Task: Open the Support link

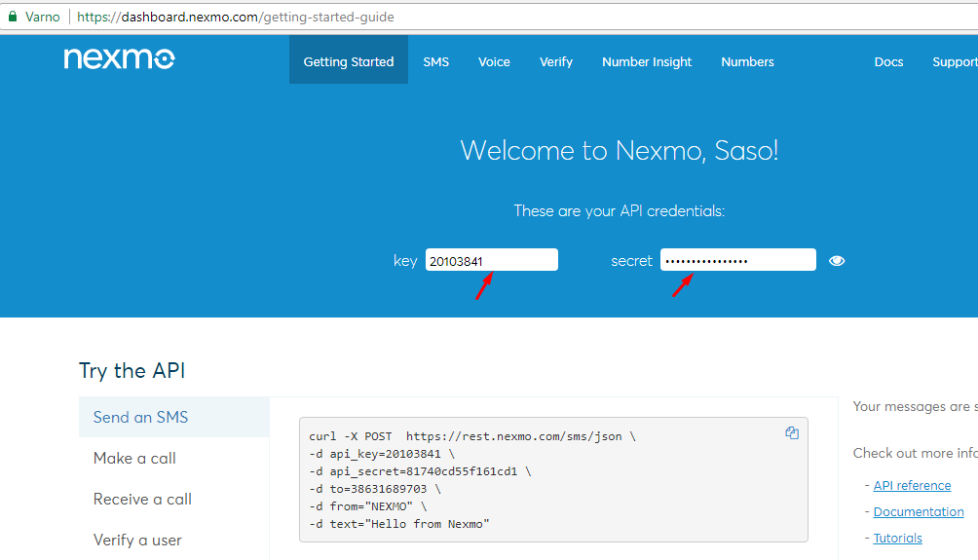Action: click(955, 61)
